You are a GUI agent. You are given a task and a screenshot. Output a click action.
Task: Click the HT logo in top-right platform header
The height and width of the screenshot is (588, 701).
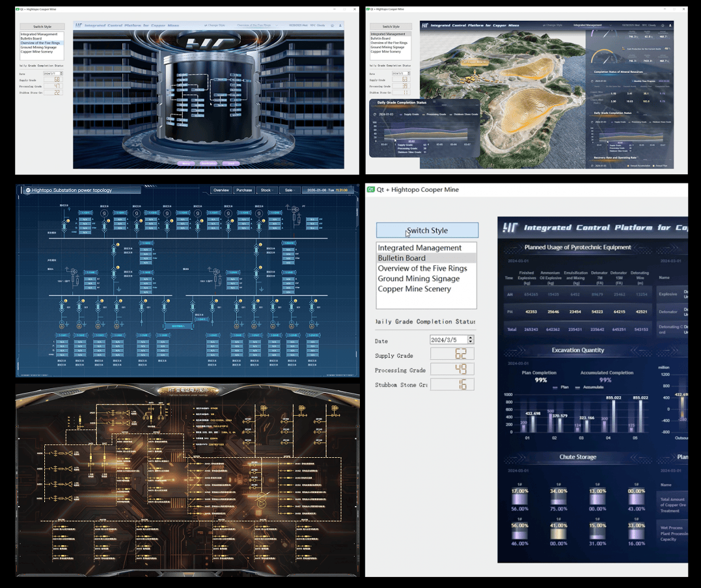tap(425, 25)
